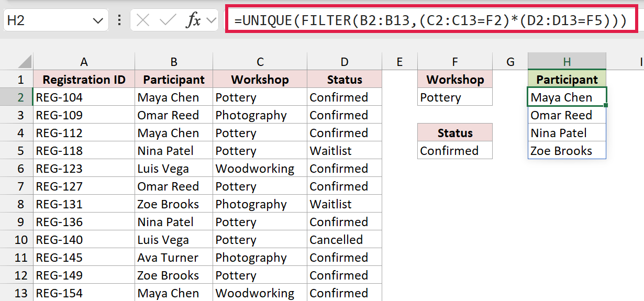Click cell REG-118
The image size is (644, 301).
point(84,151)
